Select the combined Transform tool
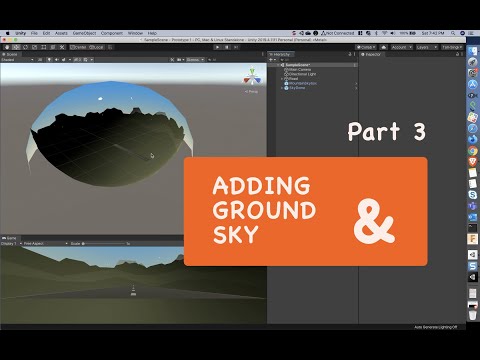Screen dimensions: 480x360 click(53, 47)
